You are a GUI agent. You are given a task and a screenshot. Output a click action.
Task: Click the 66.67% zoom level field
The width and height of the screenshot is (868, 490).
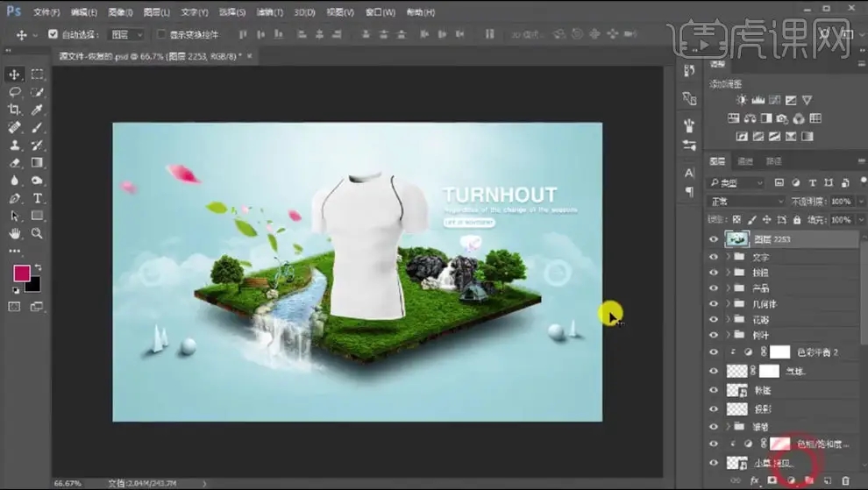[x=68, y=483]
